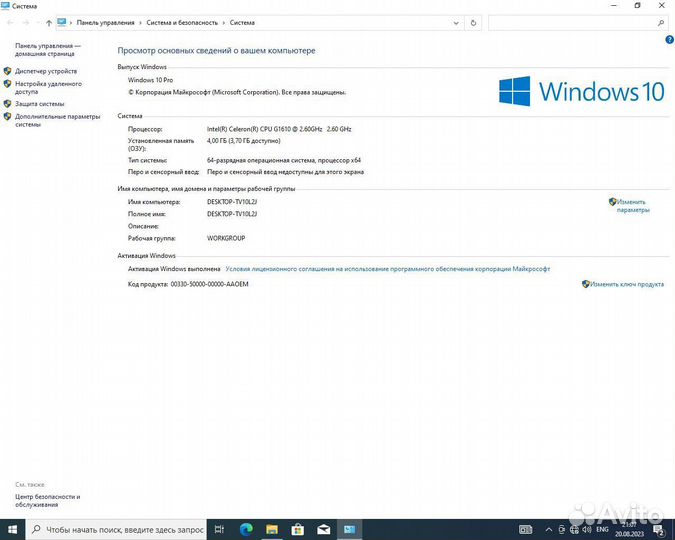
Task: Click the Intel Celeron CPU G1610 processor text
Action: click(x=279, y=129)
